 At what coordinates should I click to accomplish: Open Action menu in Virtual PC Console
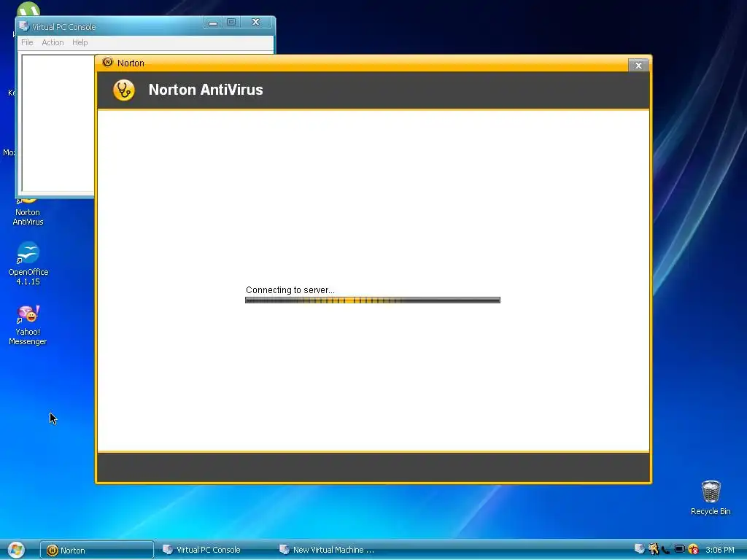tap(53, 42)
